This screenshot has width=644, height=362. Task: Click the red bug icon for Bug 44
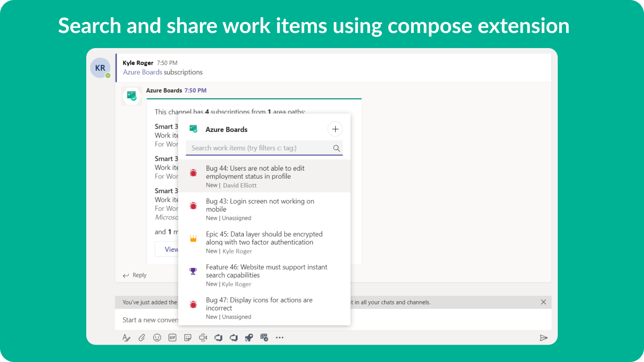pos(193,173)
